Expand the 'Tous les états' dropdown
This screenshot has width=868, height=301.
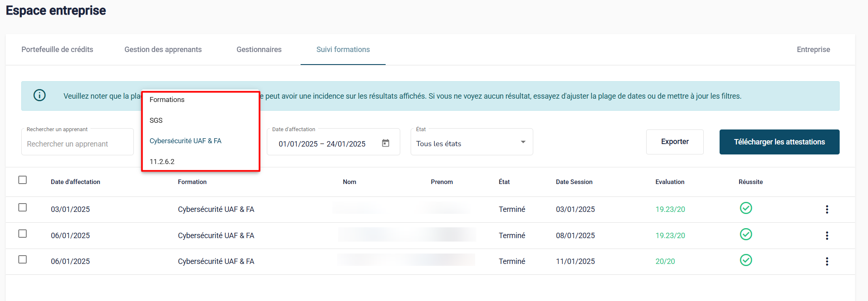[471, 142]
